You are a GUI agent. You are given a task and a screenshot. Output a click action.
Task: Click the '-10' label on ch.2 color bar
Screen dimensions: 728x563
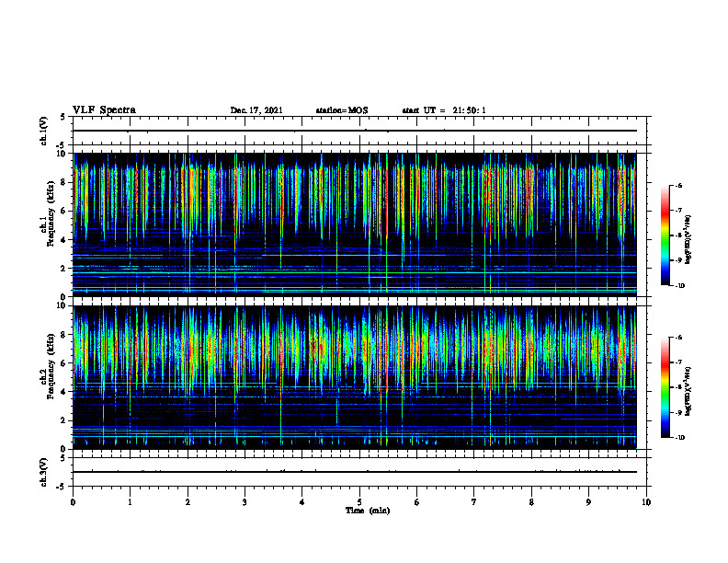[x=680, y=438]
